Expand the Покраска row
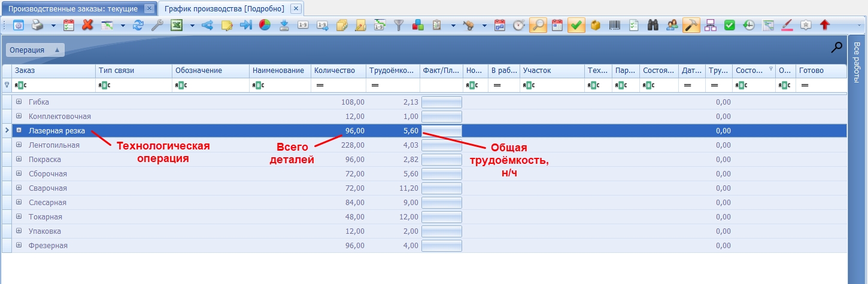The height and width of the screenshot is (284, 868). pos(19,159)
